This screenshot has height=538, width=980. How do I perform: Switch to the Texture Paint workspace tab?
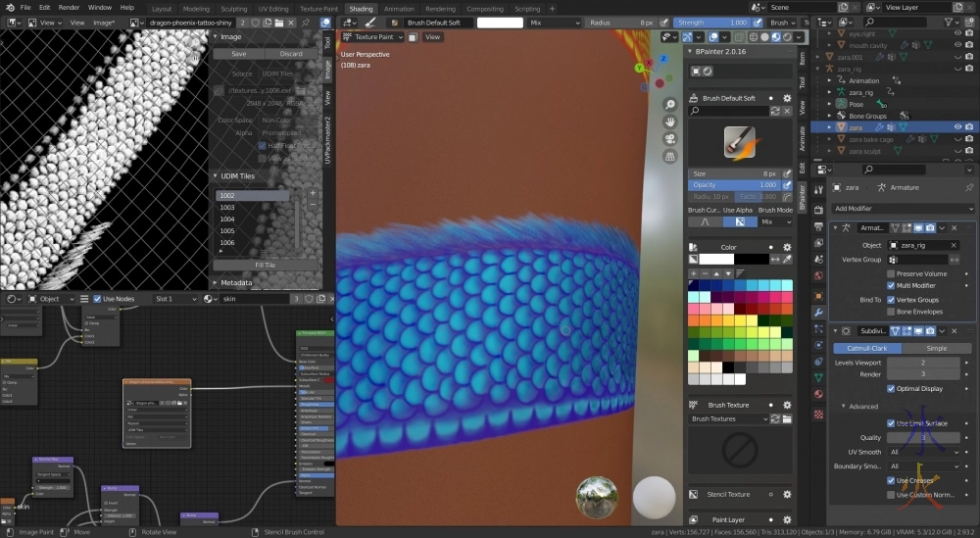[x=318, y=9]
